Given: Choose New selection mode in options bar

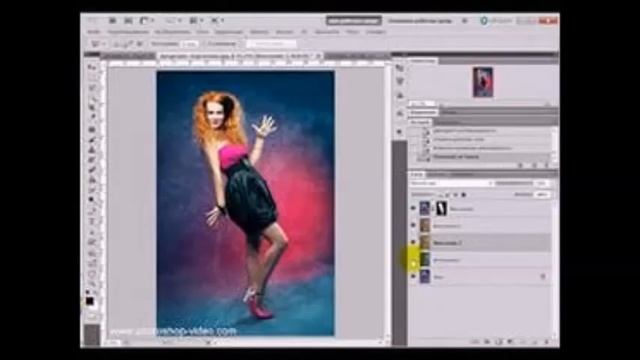Looking at the screenshot, I should click(x=116, y=44).
